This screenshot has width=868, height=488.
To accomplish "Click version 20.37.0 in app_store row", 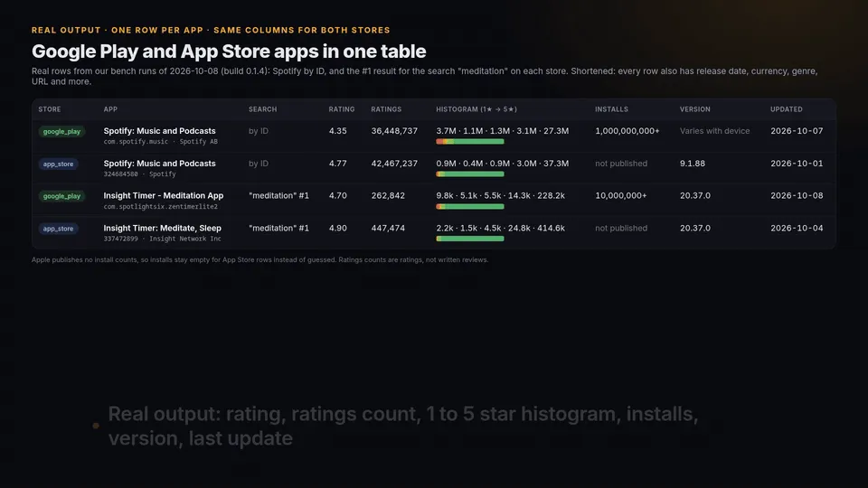I will [694, 228].
